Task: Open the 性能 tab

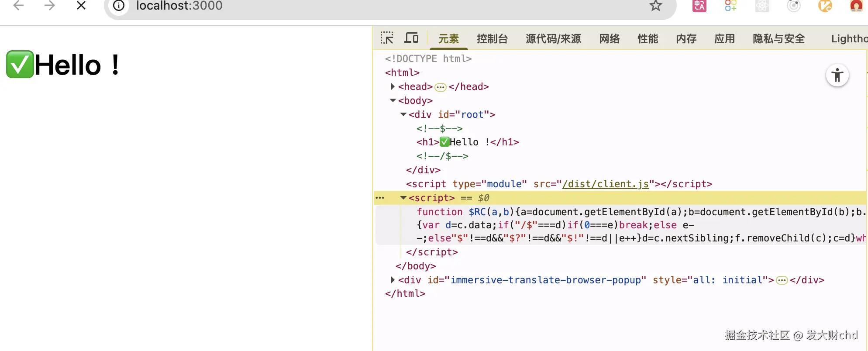Action: pyautogui.click(x=648, y=39)
